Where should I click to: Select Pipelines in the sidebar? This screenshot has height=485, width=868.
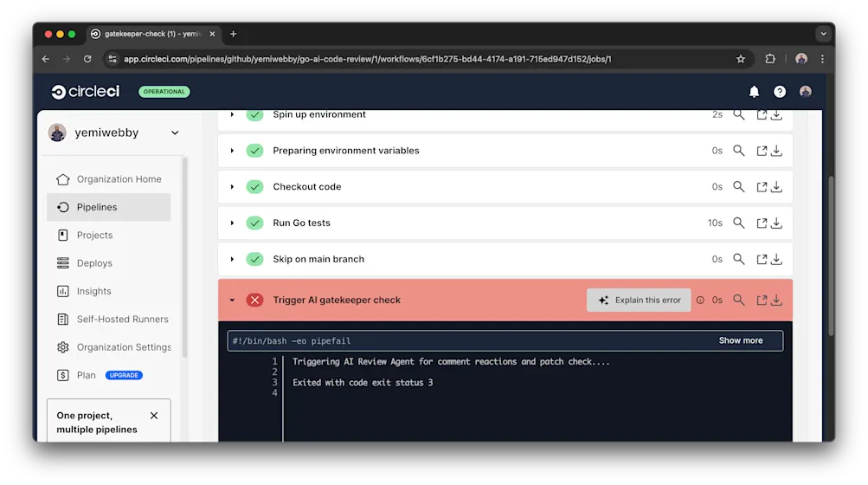click(109, 207)
